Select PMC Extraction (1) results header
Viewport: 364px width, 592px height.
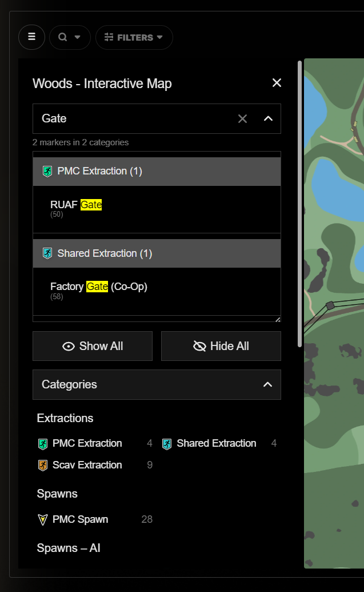[157, 172]
